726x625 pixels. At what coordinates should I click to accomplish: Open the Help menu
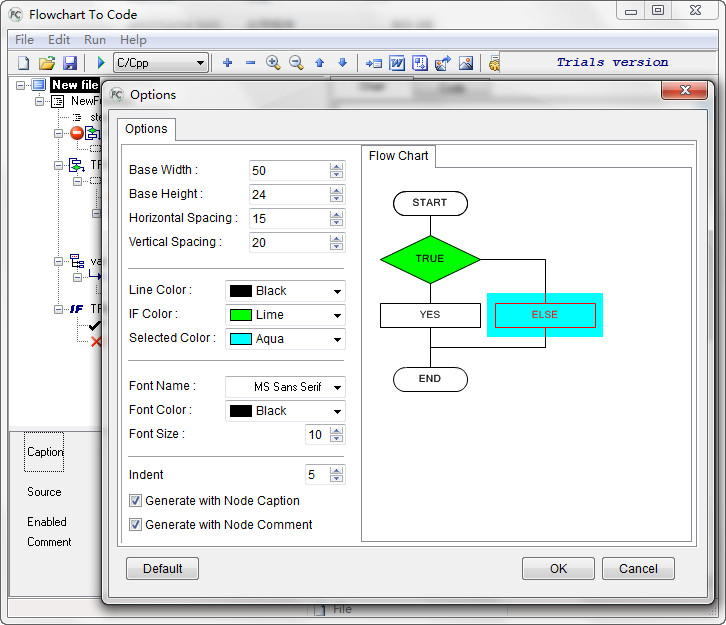coord(133,40)
